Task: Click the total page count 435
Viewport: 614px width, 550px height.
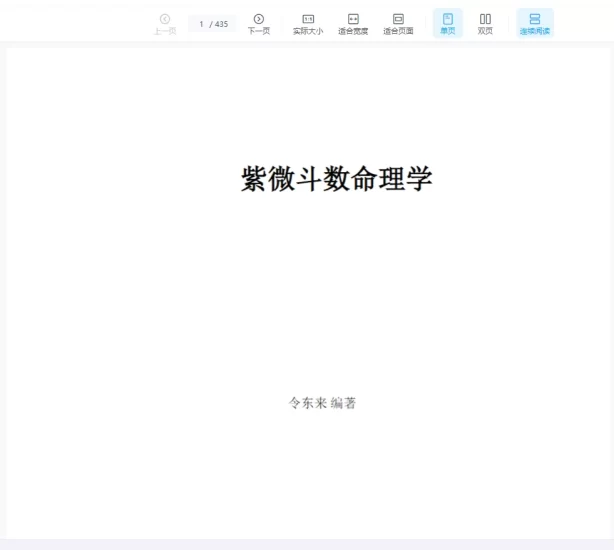Action: 221,24
